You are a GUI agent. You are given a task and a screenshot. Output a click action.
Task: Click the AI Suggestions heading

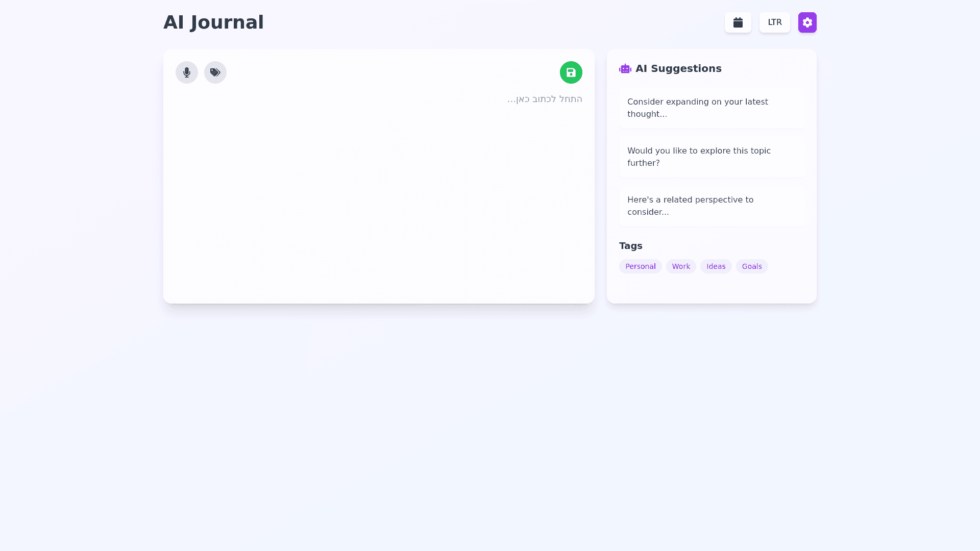pyautogui.click(x=678, y=68)
